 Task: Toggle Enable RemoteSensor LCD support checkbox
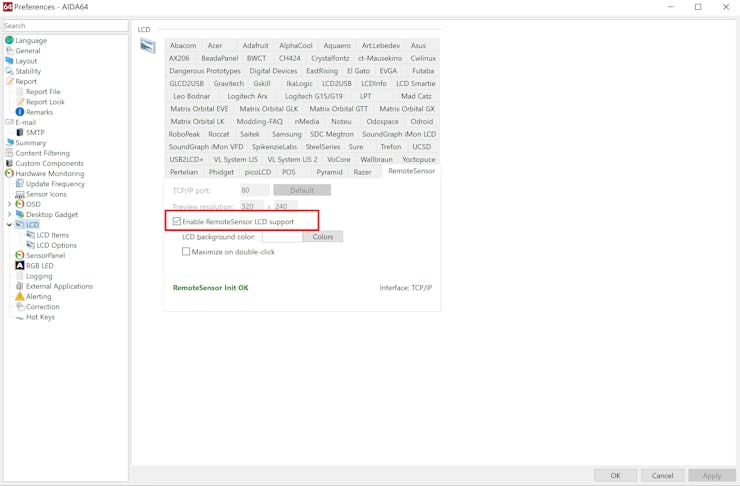pyautogui.click(x=177, y=221)
